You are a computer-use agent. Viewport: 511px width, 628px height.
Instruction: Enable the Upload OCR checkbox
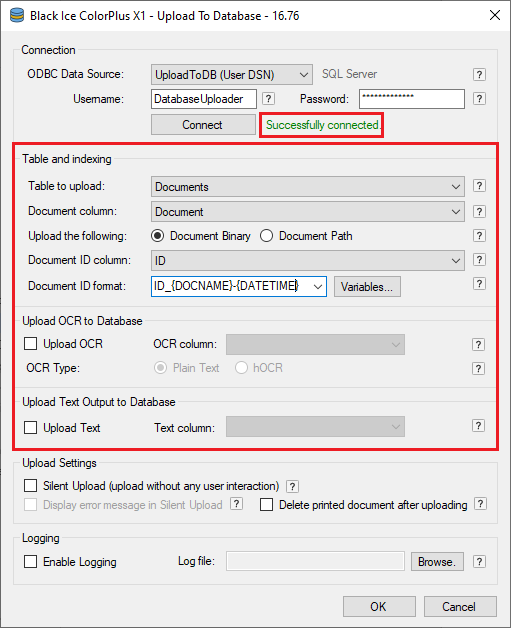tap(30, 344)
